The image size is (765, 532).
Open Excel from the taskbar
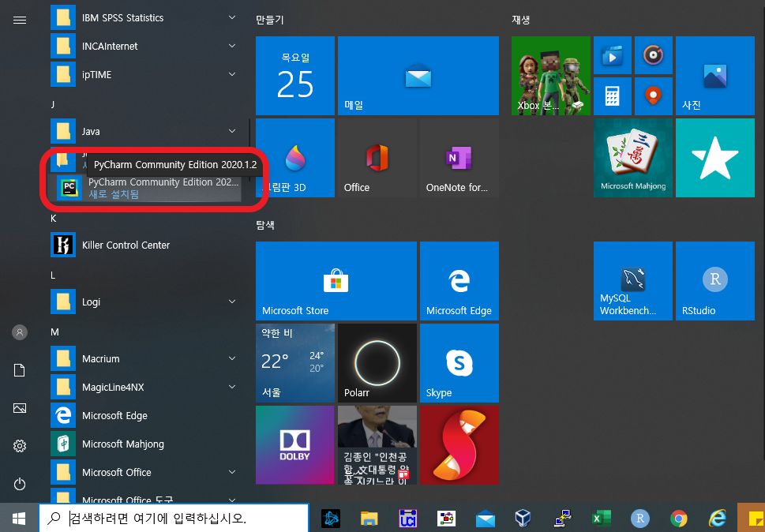[x=601, y=519]
